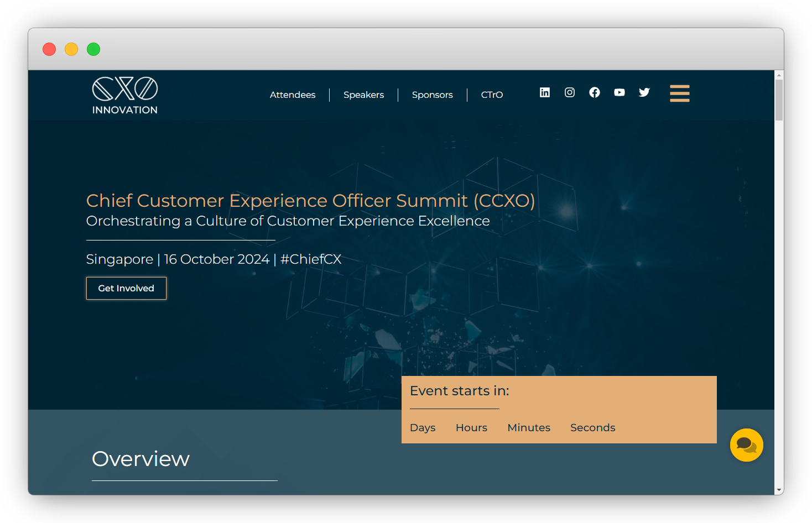Open the Speakers menu item
Screen dimensions: 812x523
click(x=364, y=95)
